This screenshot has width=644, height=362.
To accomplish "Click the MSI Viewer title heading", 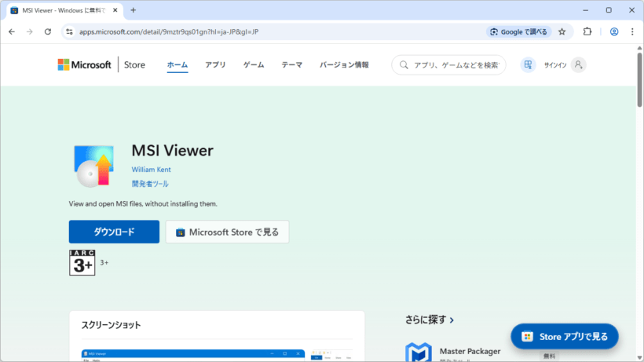I will coord(173,151).
